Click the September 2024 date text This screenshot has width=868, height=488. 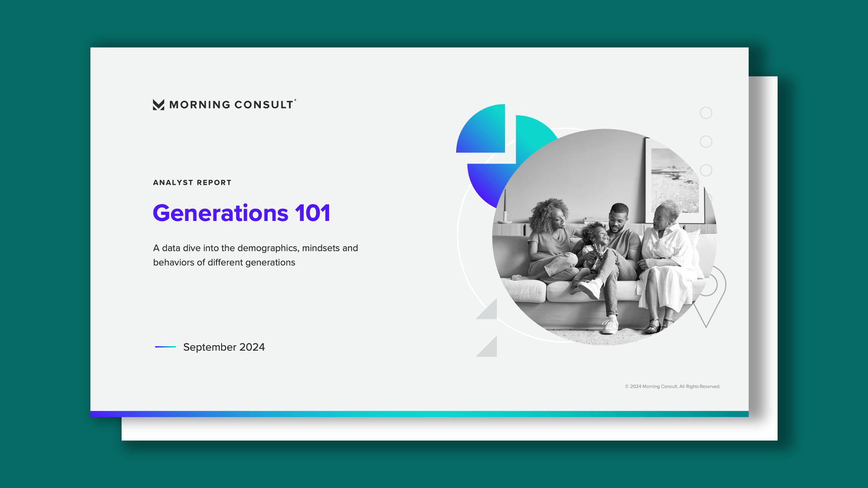pos(224,347)
